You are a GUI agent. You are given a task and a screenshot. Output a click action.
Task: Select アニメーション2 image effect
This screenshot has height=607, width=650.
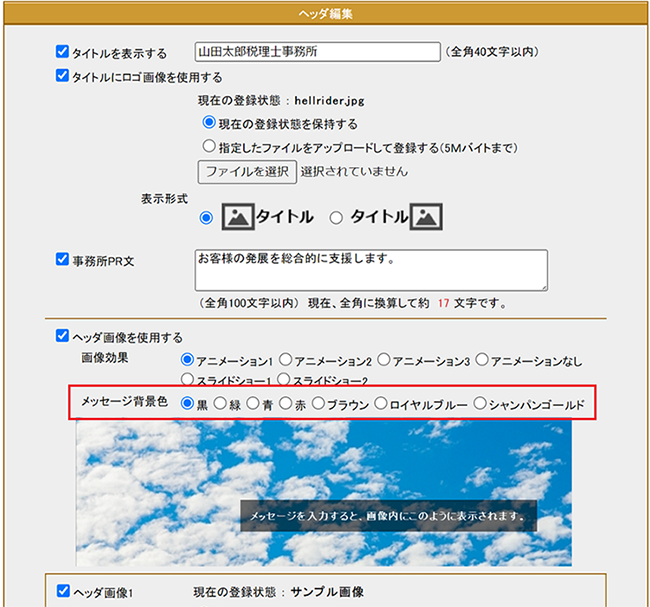tap(285, 359)
